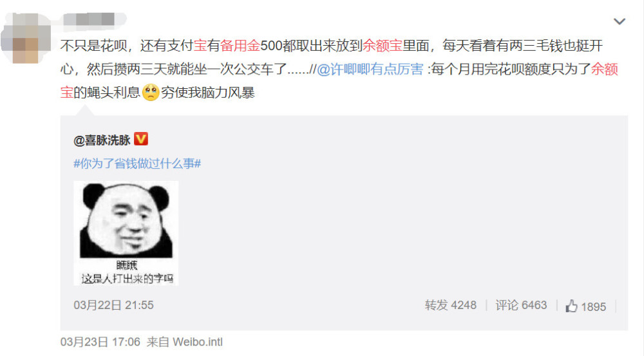Click the 03月22日 21:55 timestamp
Viewport: 644px width, 356px height.
[113, 305]
